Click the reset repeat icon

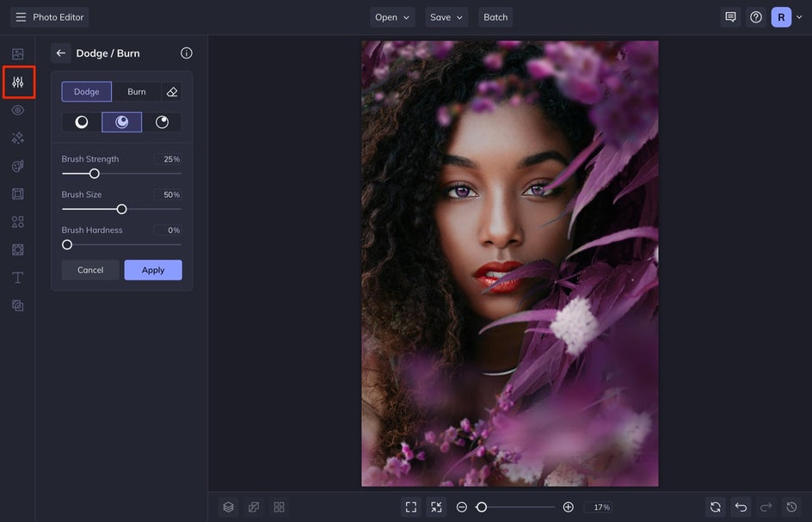click(x=715, y=507)
